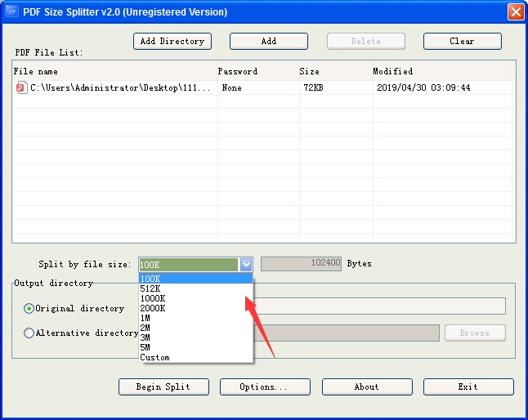
Task: Select 5M in the dropdown list
Action: tap(195, 347)
